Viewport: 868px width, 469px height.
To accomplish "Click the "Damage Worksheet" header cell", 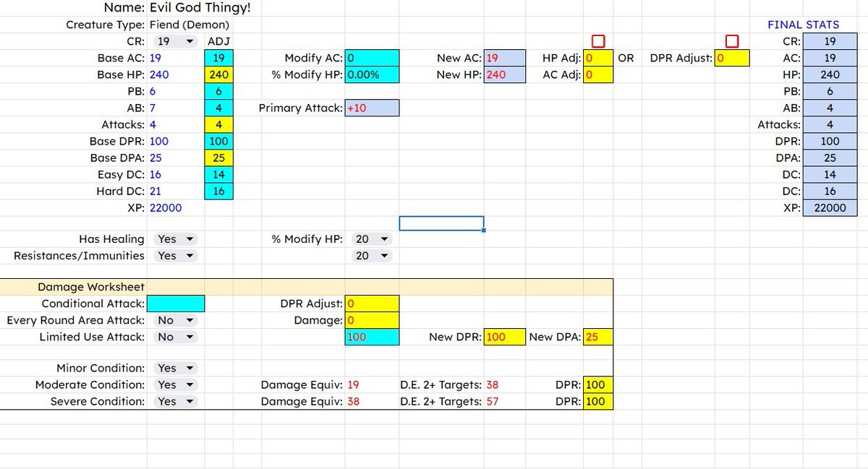I will [x=91, y=287].
